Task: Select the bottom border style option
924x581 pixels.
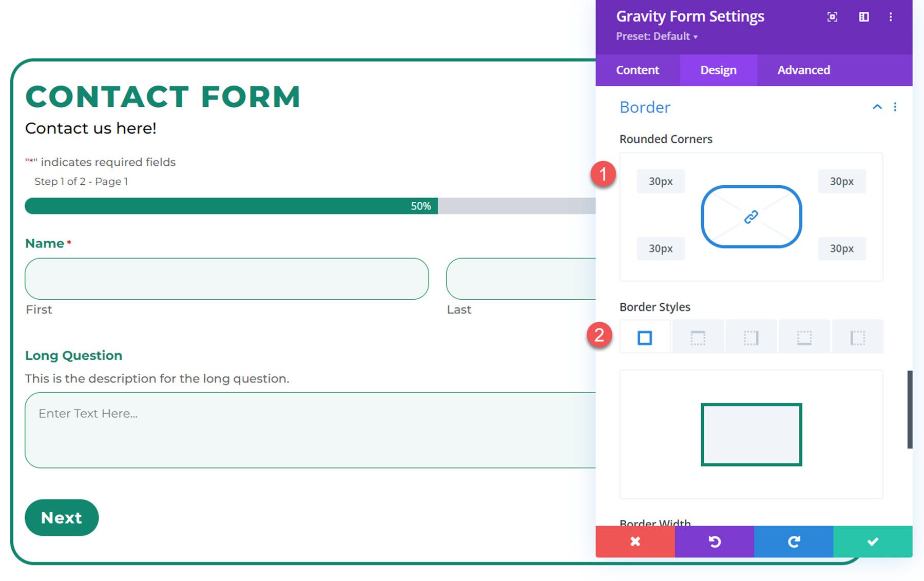Action: (x=804, y=338)
